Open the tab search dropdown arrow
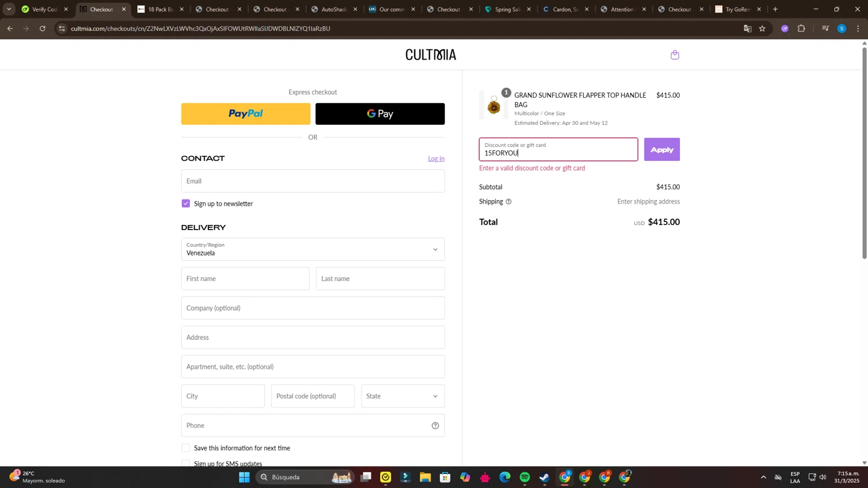This screenshot has height=488, width=868. [x=9, y=9]
